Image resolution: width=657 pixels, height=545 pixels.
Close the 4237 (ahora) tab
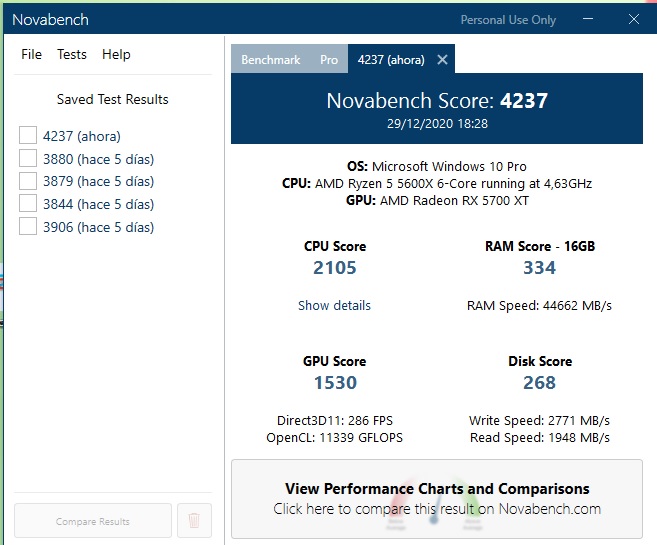coord(442,59)
